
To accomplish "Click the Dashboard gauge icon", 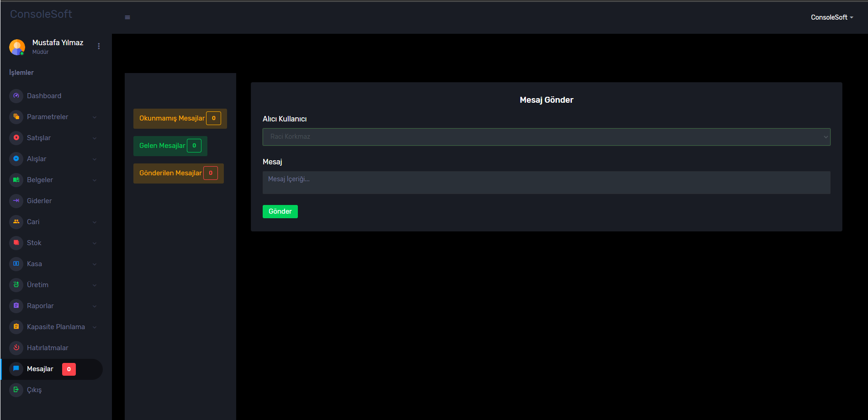I will click(x=16, y=96).
